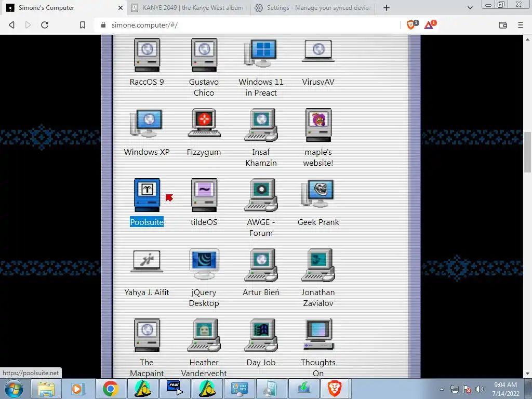This screenshot has width=532, height=399.
Task: Open The Macpaint computer icon
Action: coord(147,336)
